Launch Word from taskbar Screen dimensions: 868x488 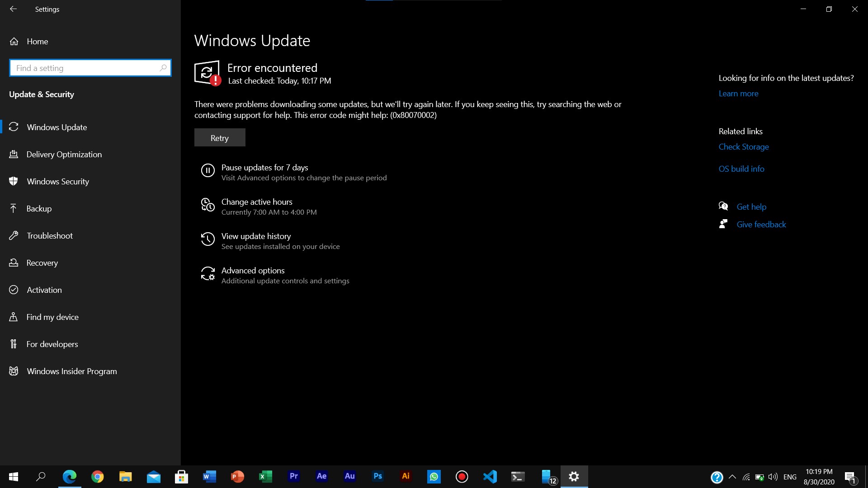point(209,477)
